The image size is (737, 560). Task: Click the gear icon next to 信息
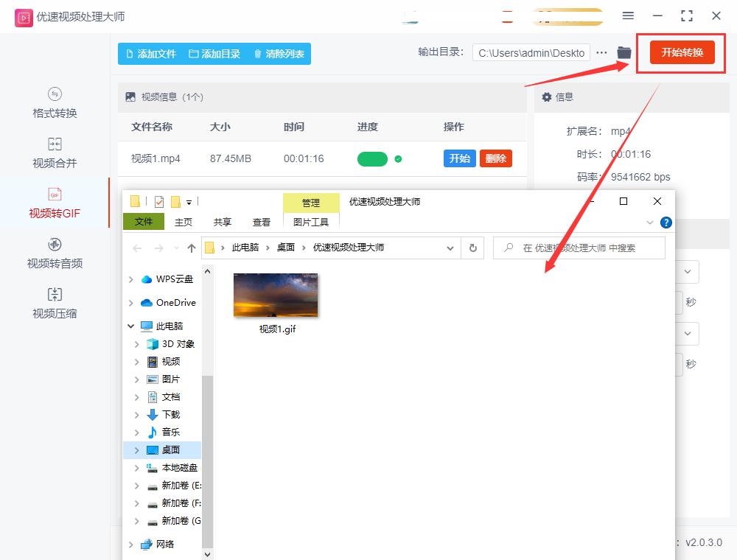pos(545,97)
